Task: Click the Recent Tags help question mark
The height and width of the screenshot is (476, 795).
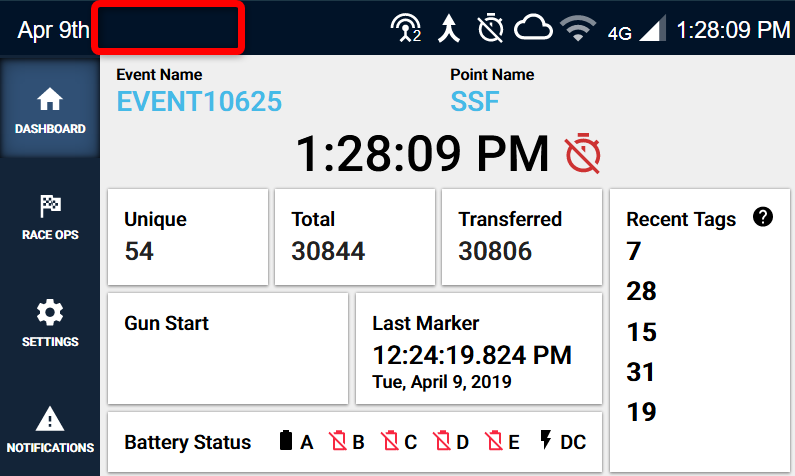Action: [x=763, y=217]
